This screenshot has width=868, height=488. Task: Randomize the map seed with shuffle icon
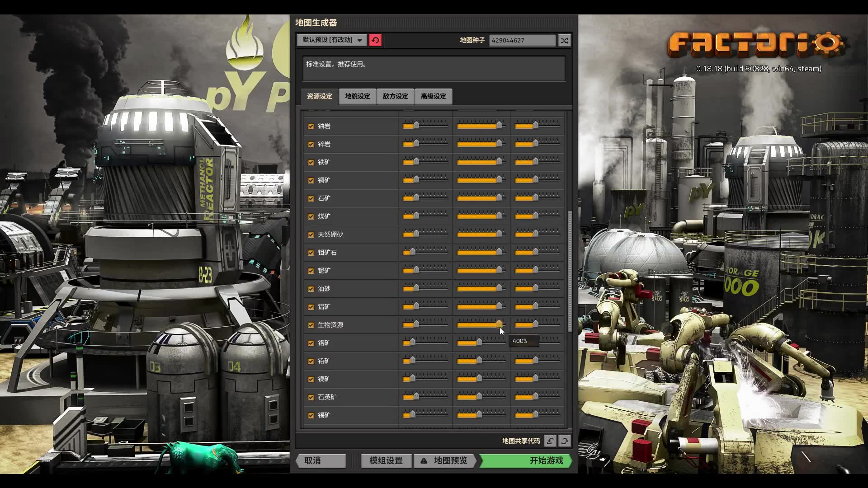(x=564, y=40)
